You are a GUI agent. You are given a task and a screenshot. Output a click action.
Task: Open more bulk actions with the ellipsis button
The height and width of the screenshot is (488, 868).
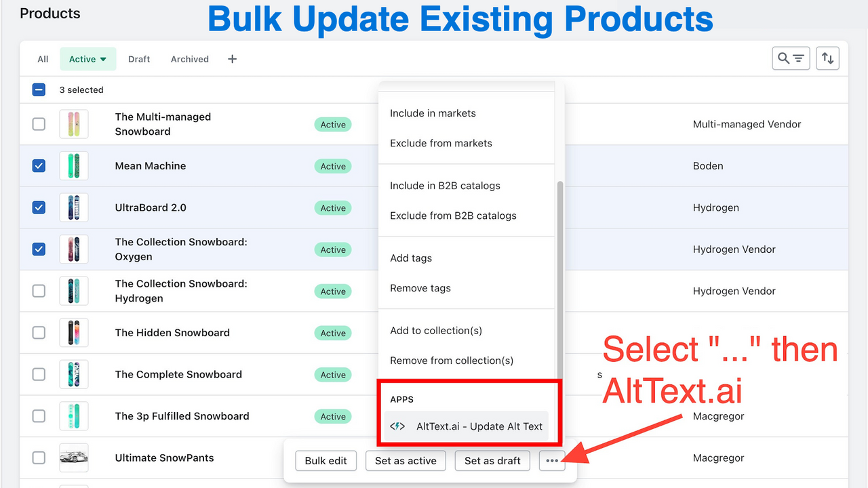(552, 460)
